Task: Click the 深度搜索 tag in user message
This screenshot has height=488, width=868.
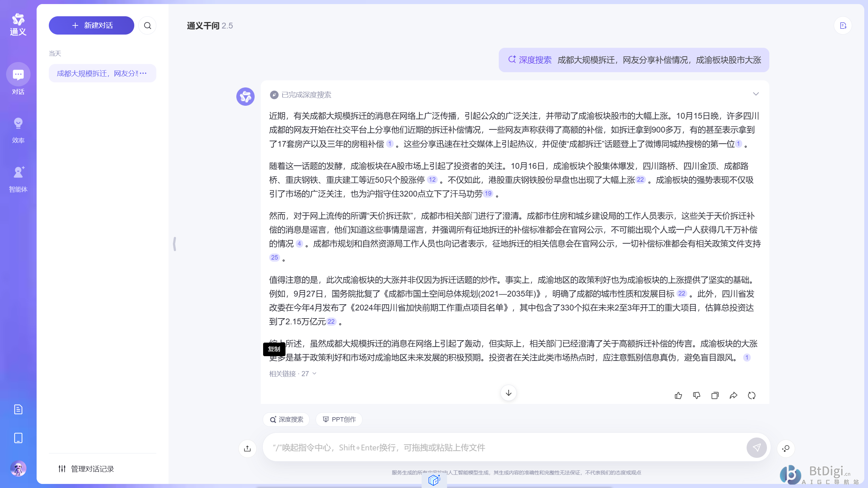Action: coord(530,60)
